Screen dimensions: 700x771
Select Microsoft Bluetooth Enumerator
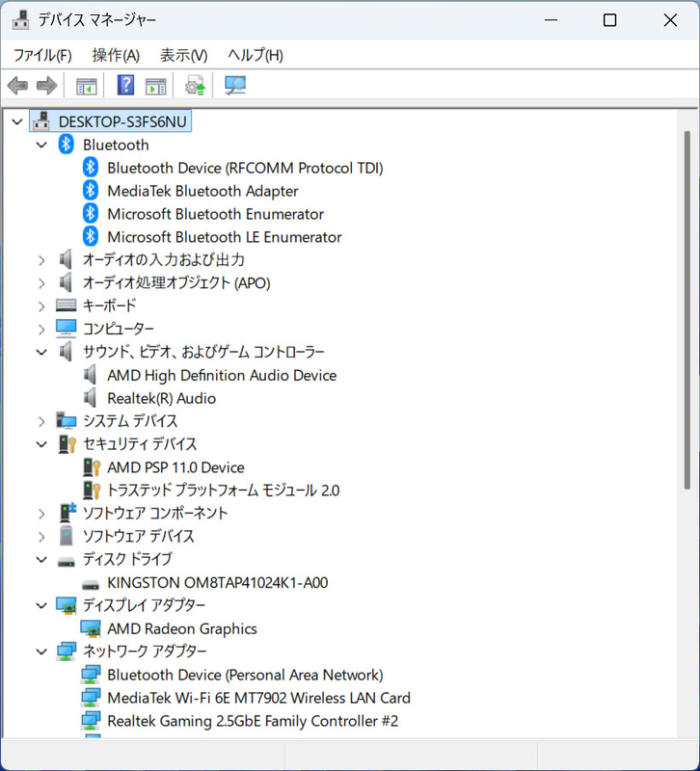click(x=215, y=214)
